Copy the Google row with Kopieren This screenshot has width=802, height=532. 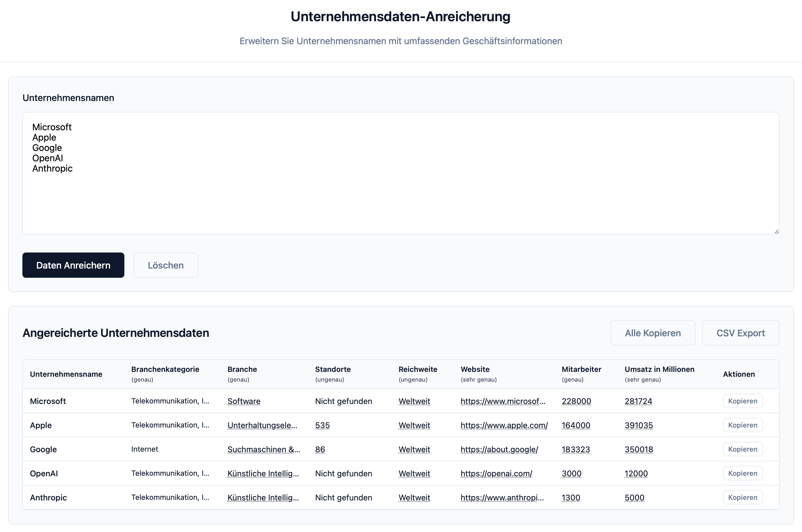click(x=742, y=449)
